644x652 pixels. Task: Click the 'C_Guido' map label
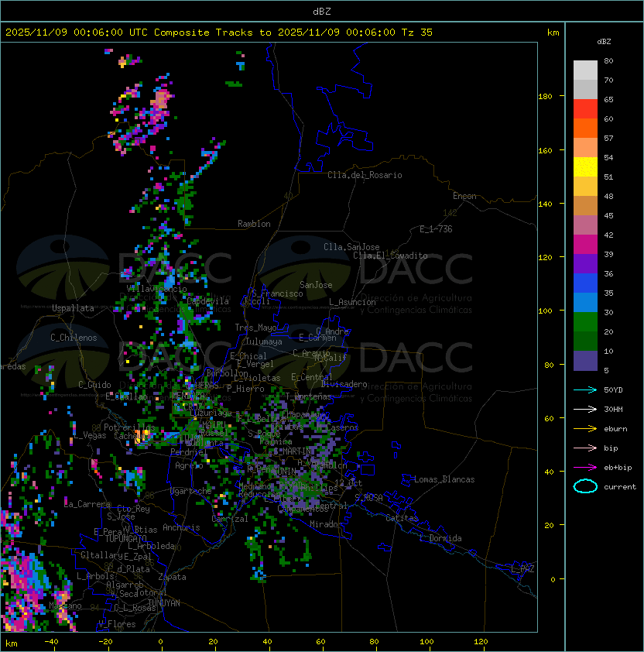click(94, 385)
